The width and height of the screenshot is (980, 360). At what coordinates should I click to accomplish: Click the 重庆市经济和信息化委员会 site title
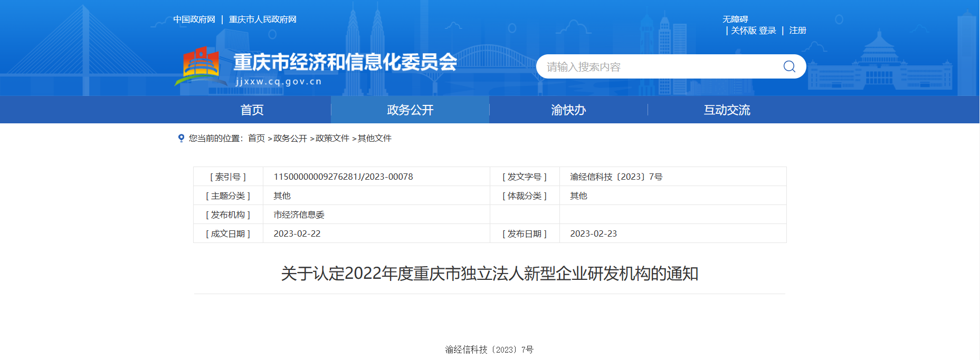345,62
